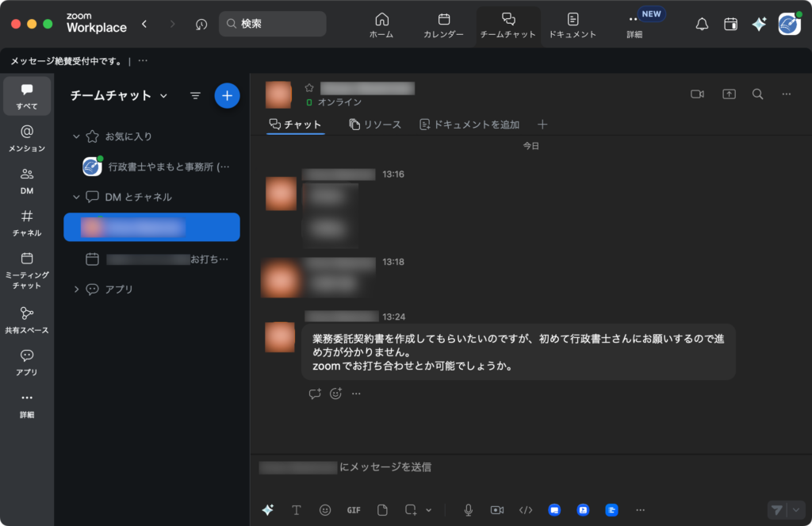Open the カレンダー tab in the top navigation
The image size is (812, 526).
(444, 25)
